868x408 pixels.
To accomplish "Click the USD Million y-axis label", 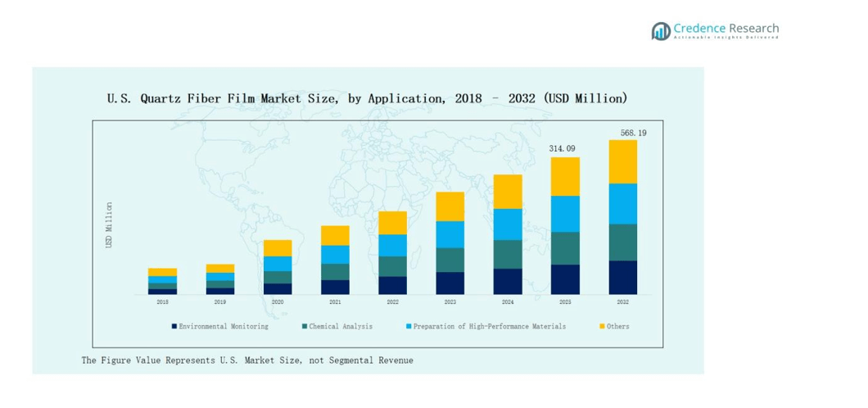I will (109, 225).
